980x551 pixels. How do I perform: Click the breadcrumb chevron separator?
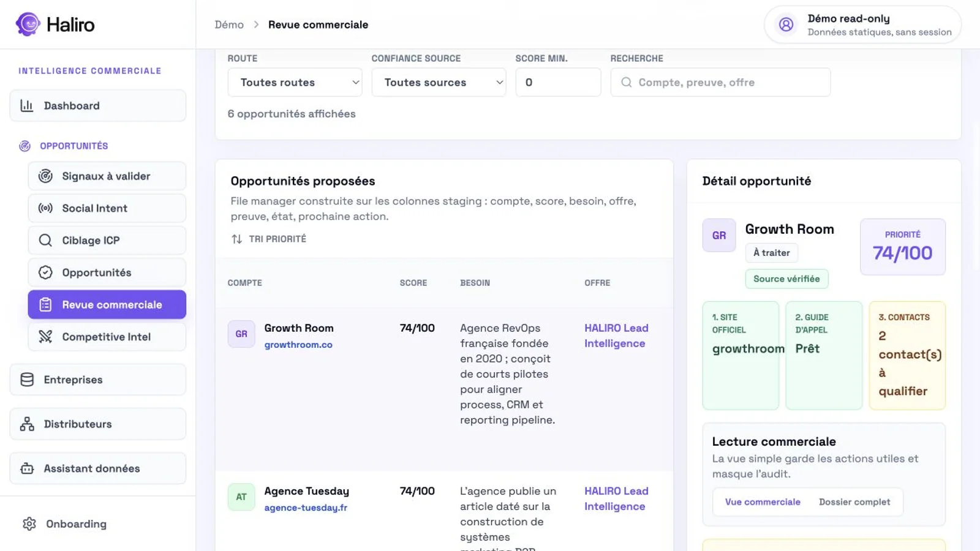256,24
